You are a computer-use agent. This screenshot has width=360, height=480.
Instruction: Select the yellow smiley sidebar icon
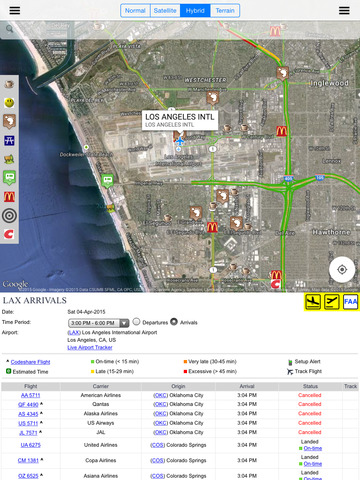click(9, 103)
